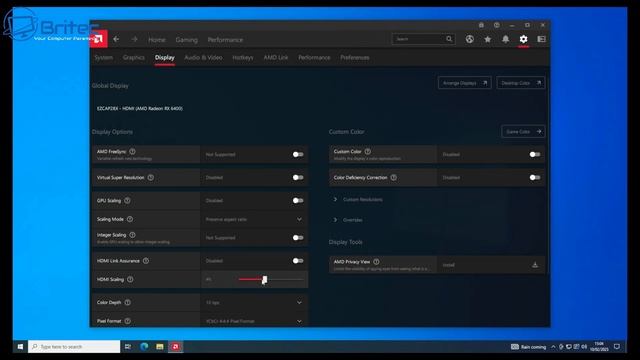Screen dimensions: 640x360
Task: Enable Virtual Super Resolution
Action: [298, 178]
